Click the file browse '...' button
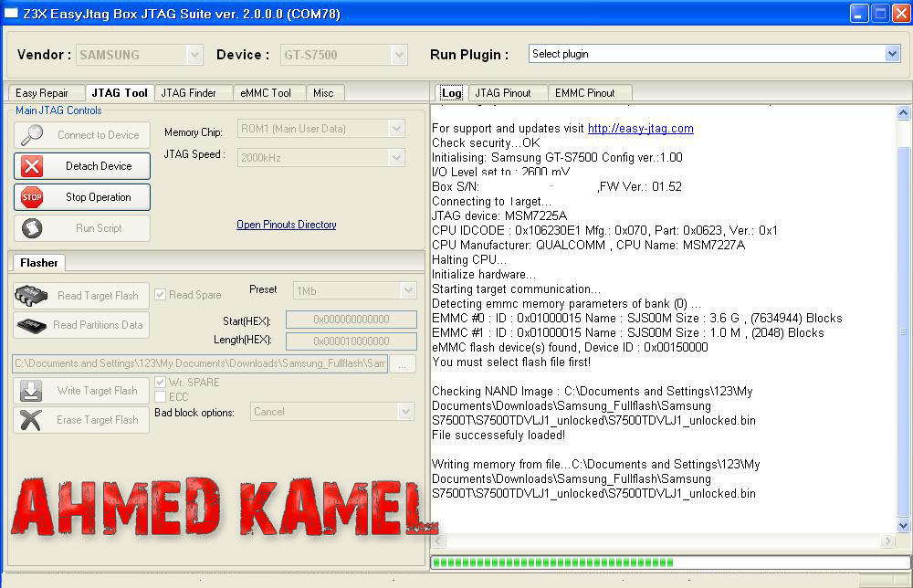 pos(403,364)
